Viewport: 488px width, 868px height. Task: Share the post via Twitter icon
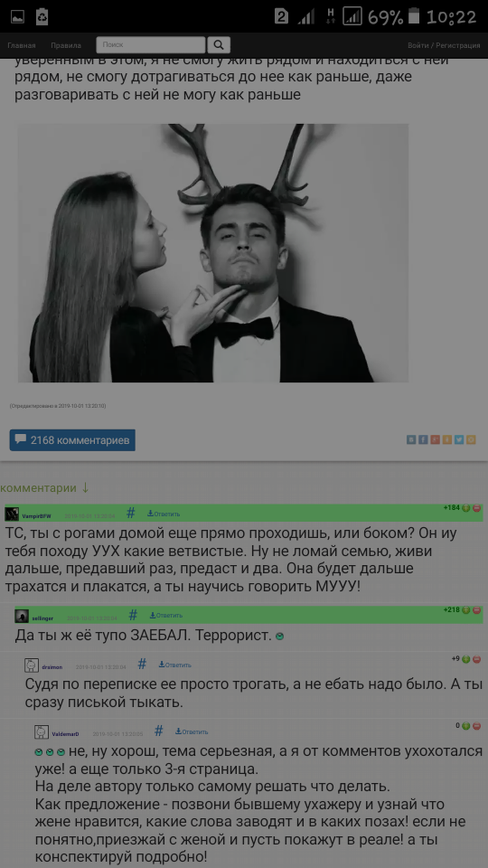pyautogui.click(x=459, y=439)
